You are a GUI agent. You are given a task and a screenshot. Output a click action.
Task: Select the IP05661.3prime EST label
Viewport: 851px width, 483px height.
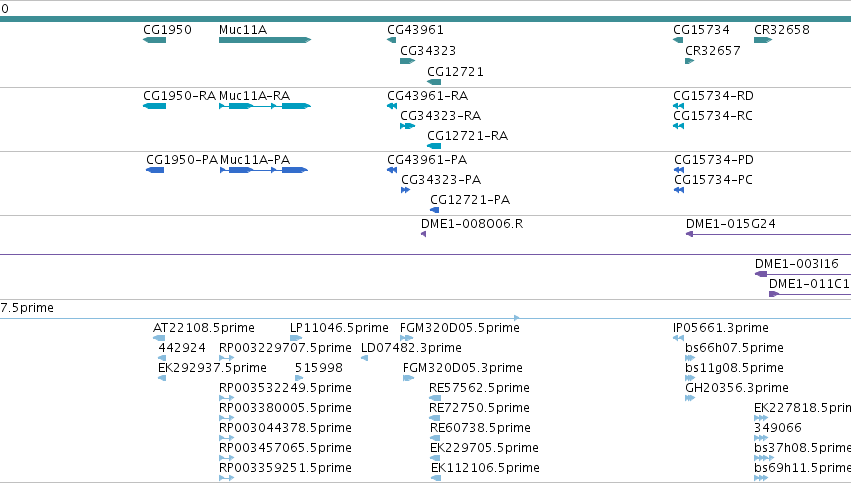click(721, 328)
